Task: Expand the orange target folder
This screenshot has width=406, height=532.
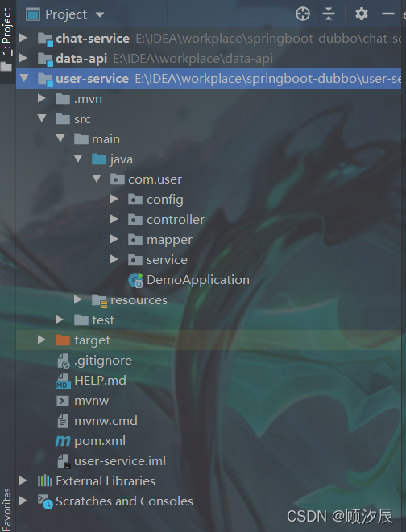Action: (42, 340)
